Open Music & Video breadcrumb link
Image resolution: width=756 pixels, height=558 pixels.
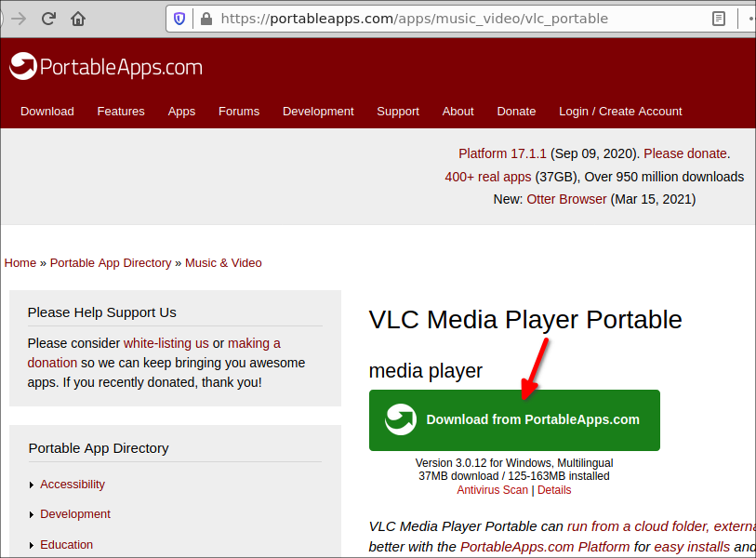(224, 263)
